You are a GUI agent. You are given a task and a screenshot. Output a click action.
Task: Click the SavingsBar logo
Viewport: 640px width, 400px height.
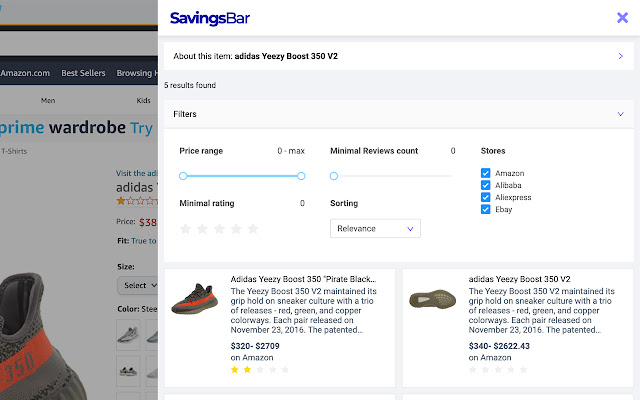(210, 18)
